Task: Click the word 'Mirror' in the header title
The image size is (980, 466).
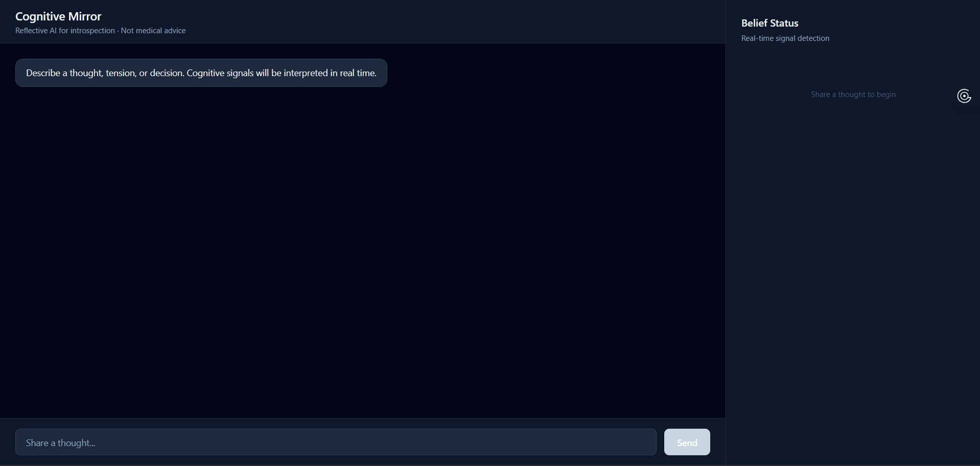Action: [85, 16]
